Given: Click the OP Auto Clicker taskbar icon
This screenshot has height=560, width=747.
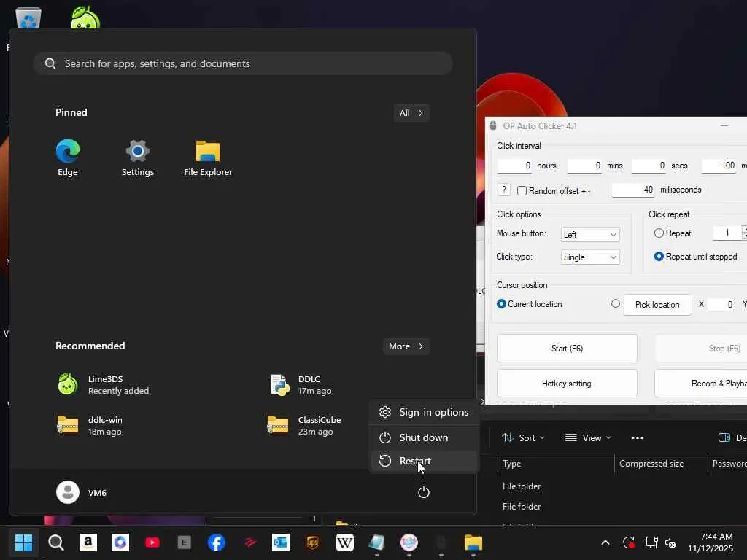Looking at the screenshot, I should pos(441,542).
